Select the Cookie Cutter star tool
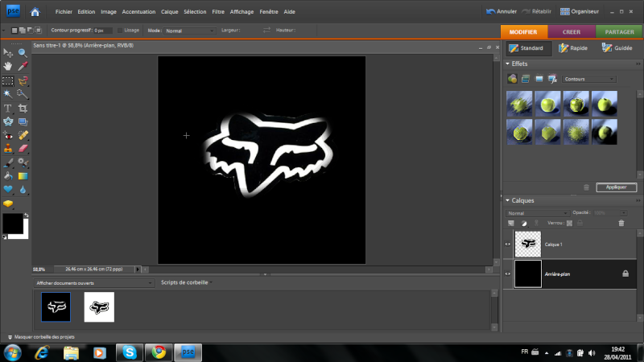The image size is (644, 362). pos(8,121)
